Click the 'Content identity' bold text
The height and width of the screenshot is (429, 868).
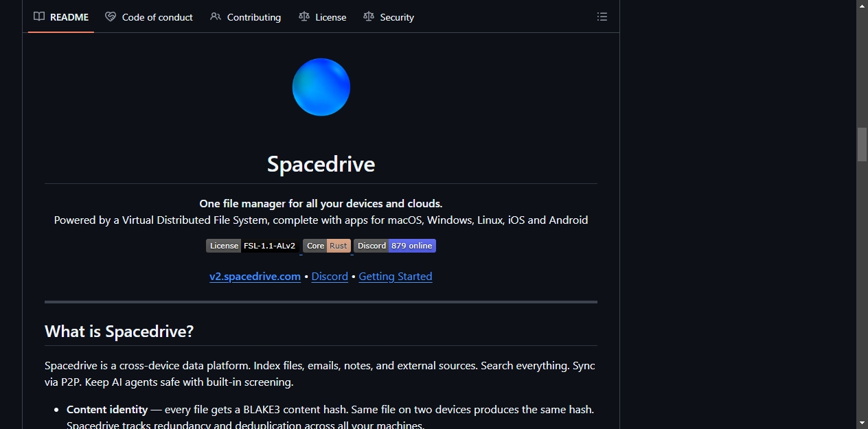[x=107, y=410]
